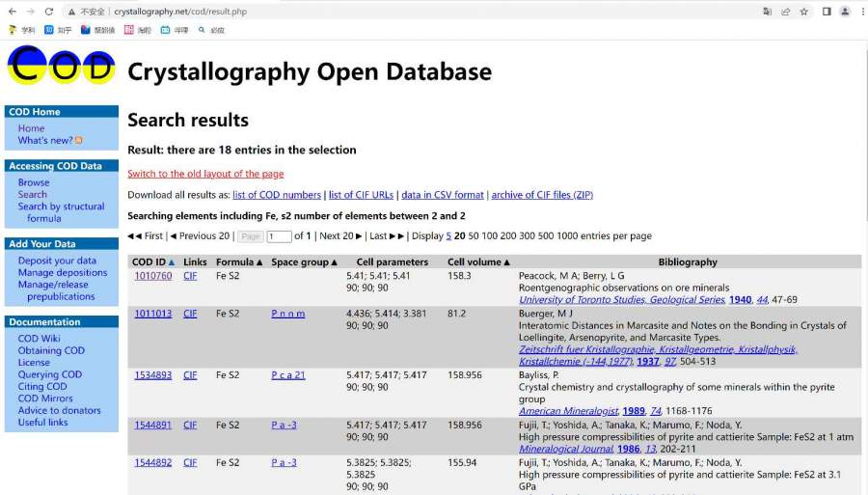The width and height of the screenshot is (868, 495).
Task: Open the second bookmark with blue icon
Action: click(58, 30)
